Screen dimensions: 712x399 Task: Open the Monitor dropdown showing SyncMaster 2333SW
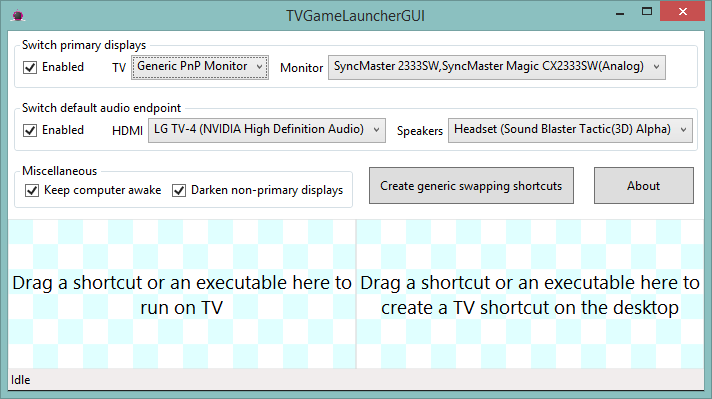click(497, 67)
